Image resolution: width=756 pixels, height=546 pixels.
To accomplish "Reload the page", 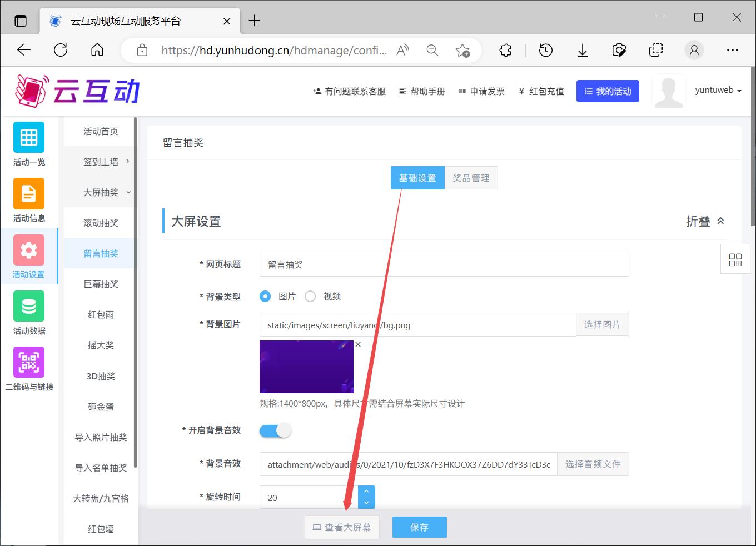I will pyautogui.click(x=61, y=50).
